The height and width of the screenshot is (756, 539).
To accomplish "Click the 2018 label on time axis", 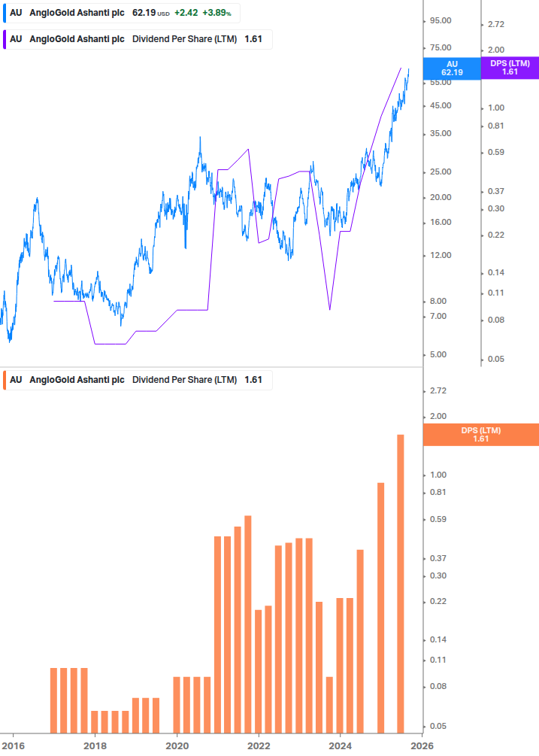I will pos(95,746).
